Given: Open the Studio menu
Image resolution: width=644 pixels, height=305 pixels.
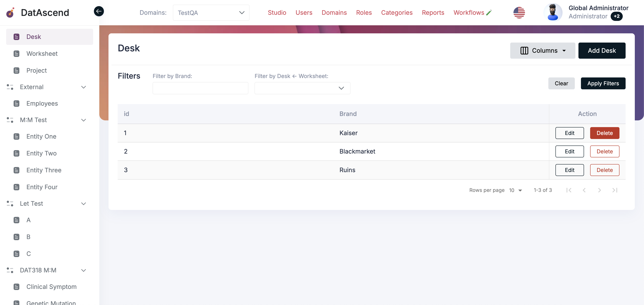Looking at the screenshot, I should (277, 12).
